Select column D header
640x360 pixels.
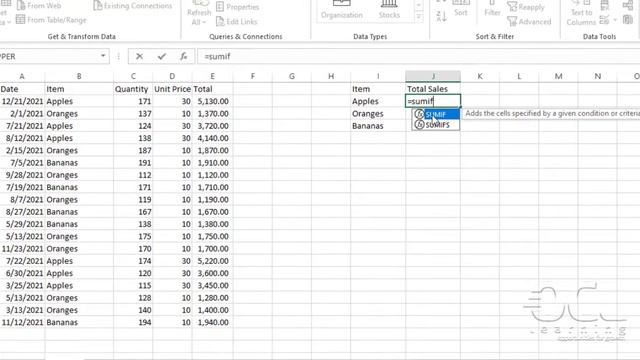pyautogui.click(x=172, y=76)
